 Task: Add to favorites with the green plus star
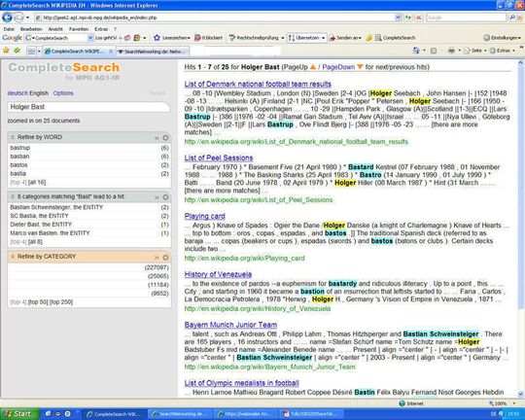tap(17, 51)
